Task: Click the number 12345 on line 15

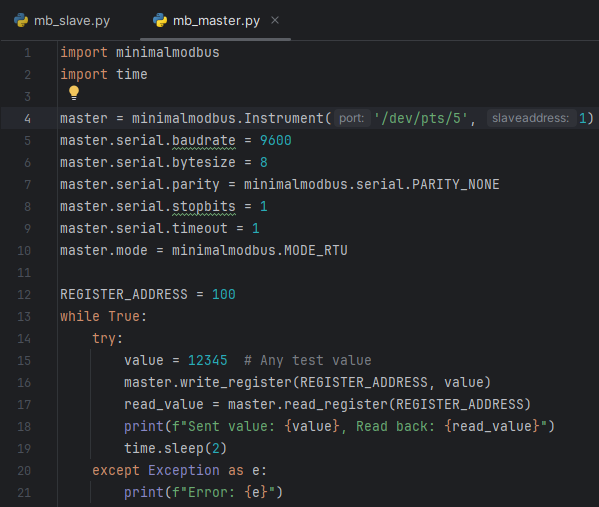Action: click(208, 360)
